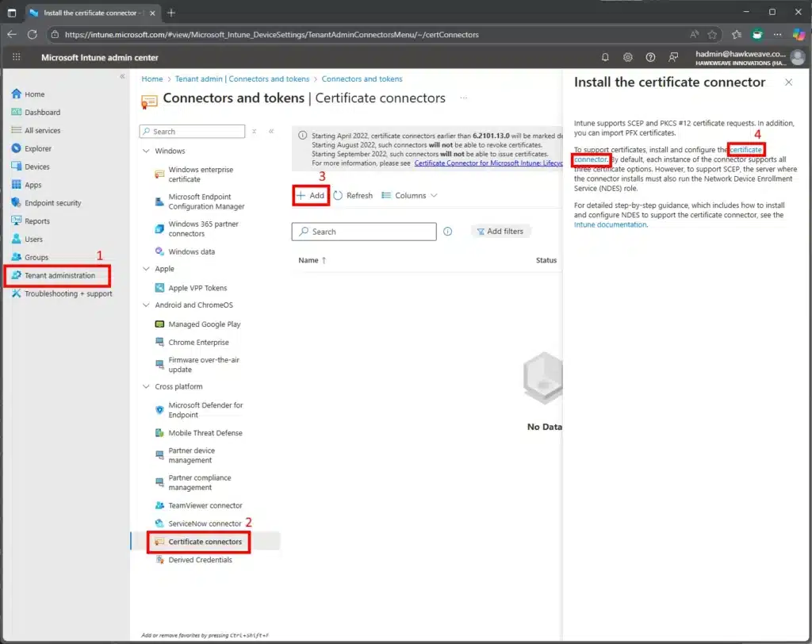Click the info icon beside Search box
The image size is (812, 644).
[x=447, y=232]
